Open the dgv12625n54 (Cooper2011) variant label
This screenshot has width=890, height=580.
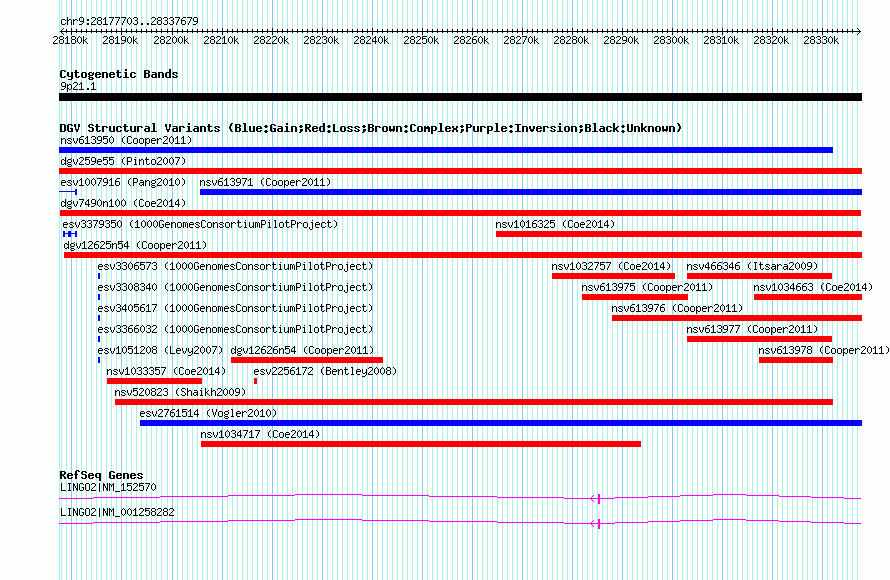(135, 245)
